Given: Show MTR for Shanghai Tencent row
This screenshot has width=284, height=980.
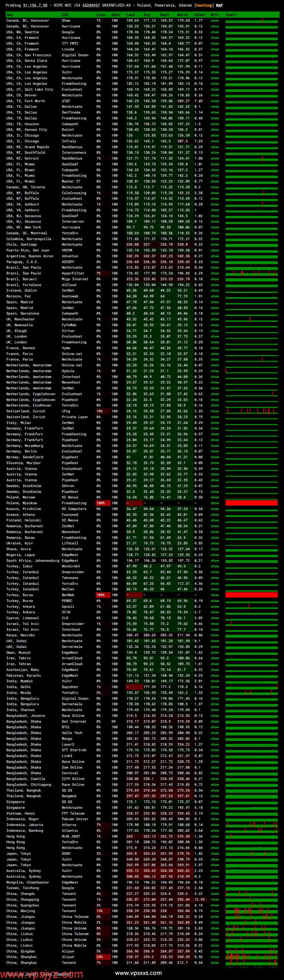Looking at the screenshot, I should click(x=215, y=963).
